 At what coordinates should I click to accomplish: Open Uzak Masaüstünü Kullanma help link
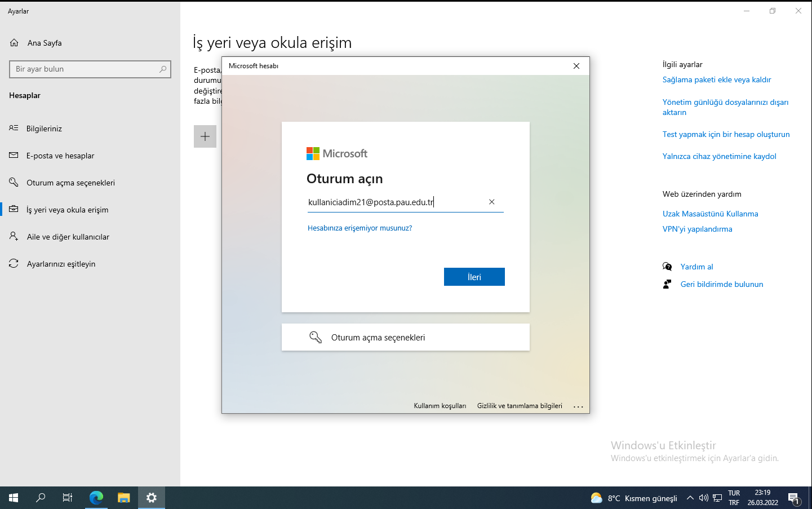coord(710,214)
